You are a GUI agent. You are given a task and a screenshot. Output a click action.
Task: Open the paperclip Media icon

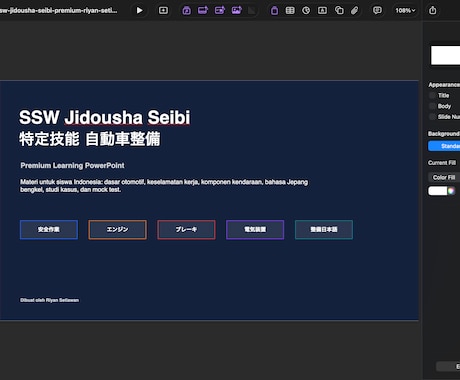pos(354,10)
